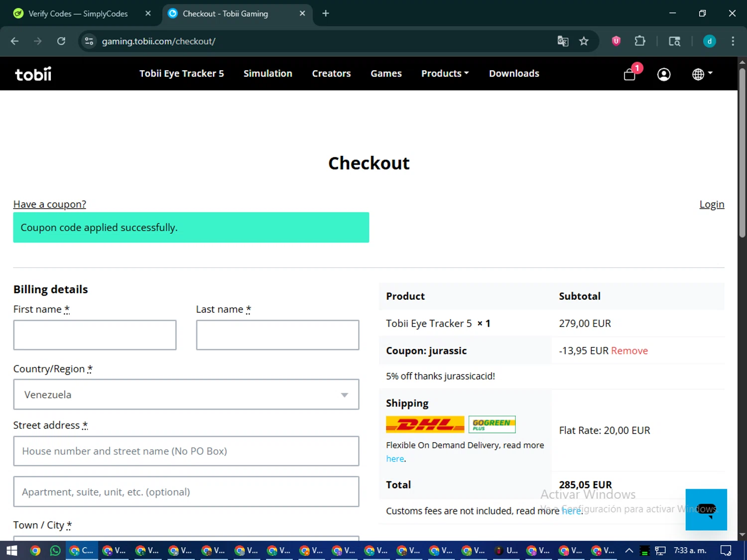Open the globe language selector
Screen dimensions: 747x560
click(702, 74)
